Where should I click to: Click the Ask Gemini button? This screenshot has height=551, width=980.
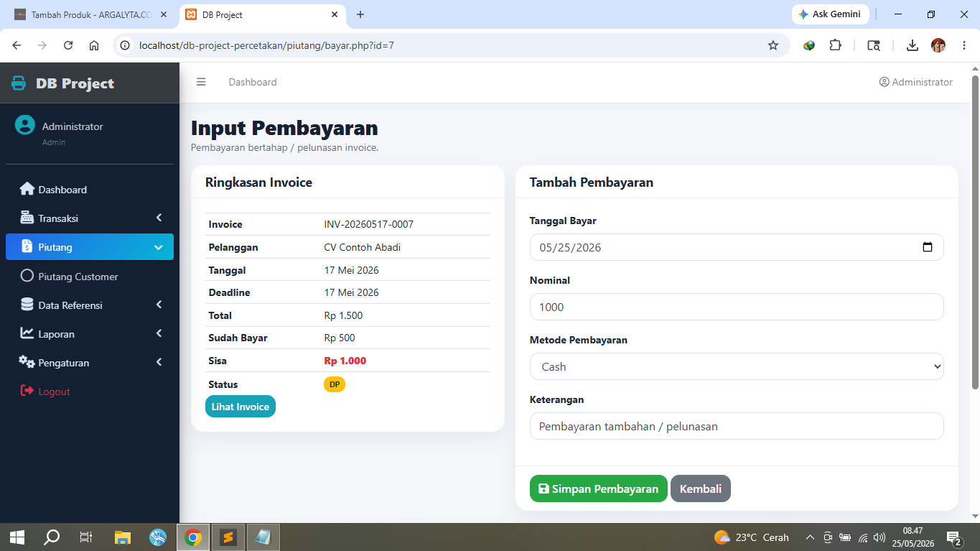tap(831, 14)
